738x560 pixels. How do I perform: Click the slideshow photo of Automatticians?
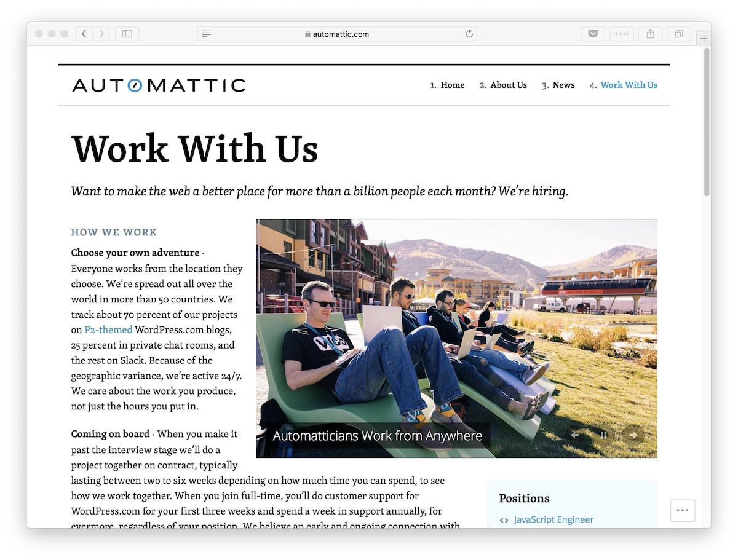click(456, 338)
